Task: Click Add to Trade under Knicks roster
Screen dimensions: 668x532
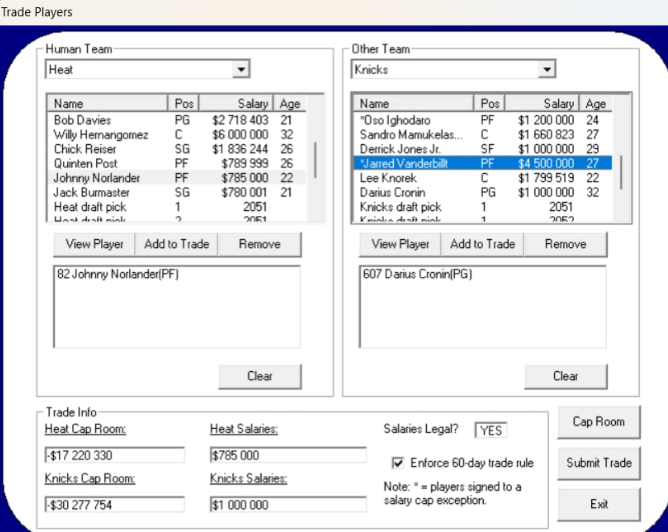Action: [x=482, y=244]
